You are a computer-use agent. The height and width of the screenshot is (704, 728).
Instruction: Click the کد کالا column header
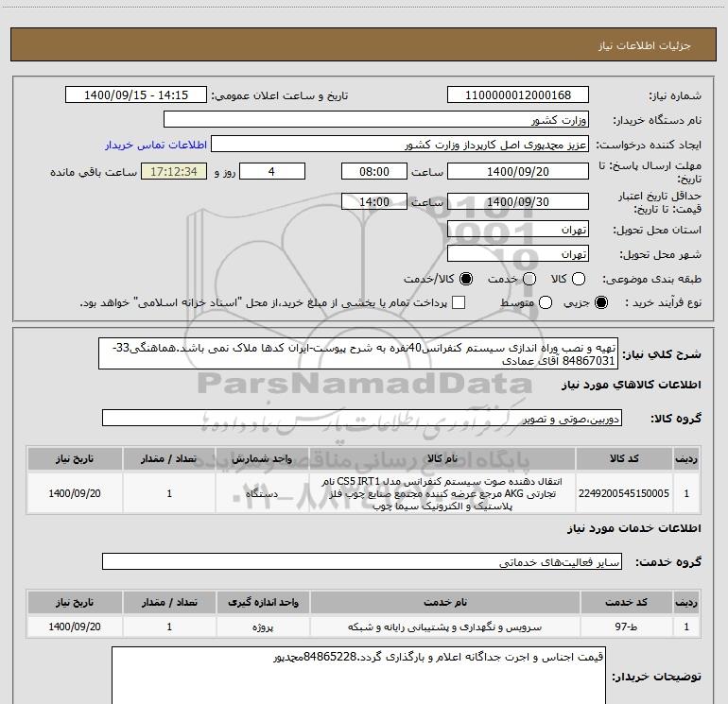pyautogui.click(x=624, y=458)
